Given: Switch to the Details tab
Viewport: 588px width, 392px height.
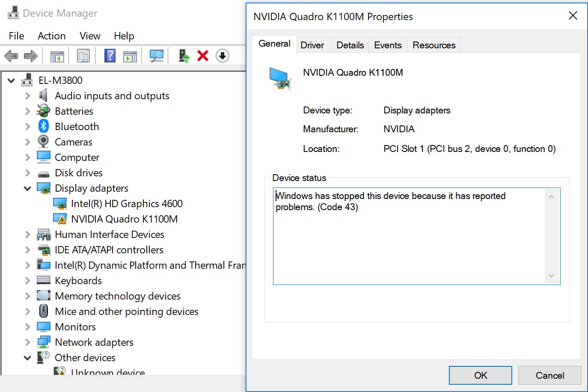Looking at the screenshot, I should [350, 45].
